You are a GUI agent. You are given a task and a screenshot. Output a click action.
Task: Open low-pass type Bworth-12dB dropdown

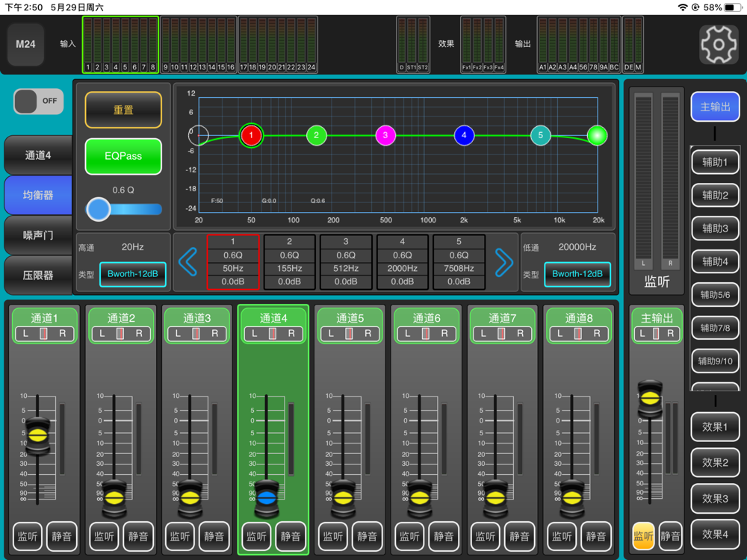pos(577,274)
